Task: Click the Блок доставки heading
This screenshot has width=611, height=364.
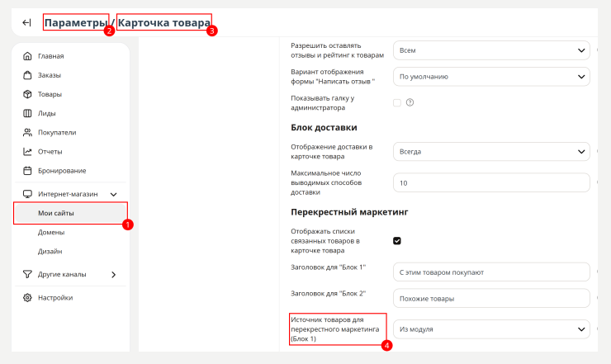Action: click(324, 127)
